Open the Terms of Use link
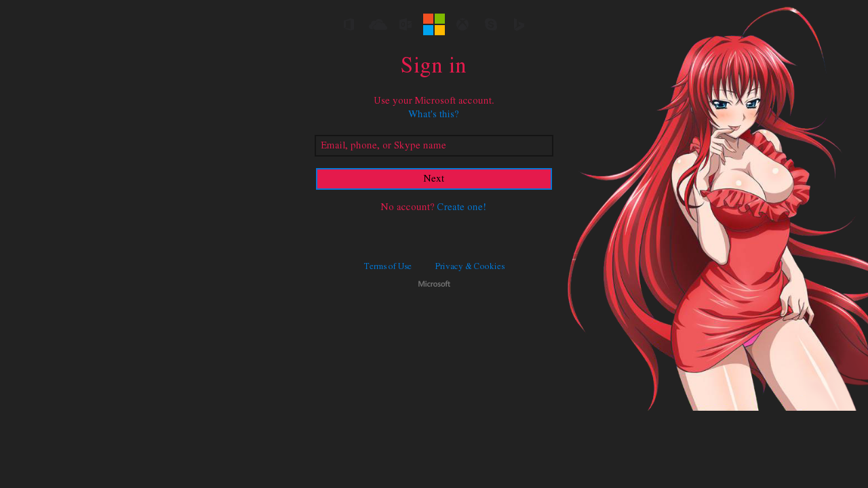The width and height of the screenshot is (868, 488). [x=388, y=266]
